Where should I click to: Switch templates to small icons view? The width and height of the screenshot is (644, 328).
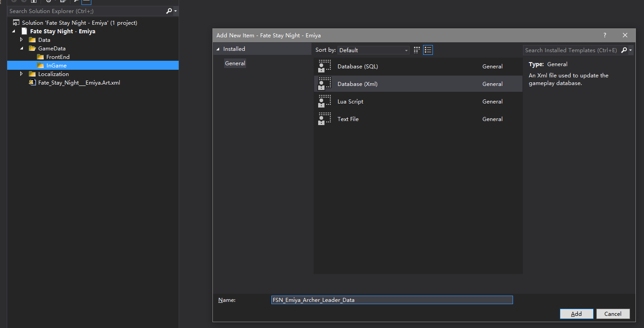(x=417, y=50)
